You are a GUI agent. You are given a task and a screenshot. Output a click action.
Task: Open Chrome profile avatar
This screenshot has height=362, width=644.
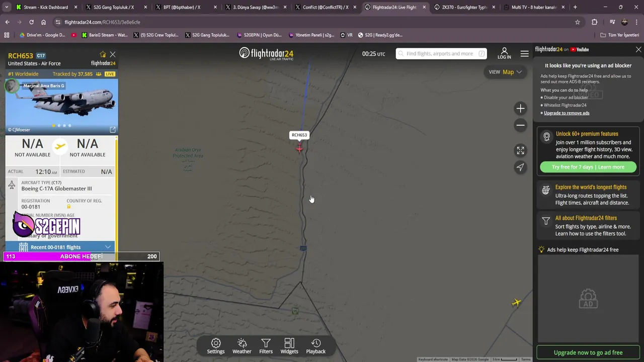(624, 22)
